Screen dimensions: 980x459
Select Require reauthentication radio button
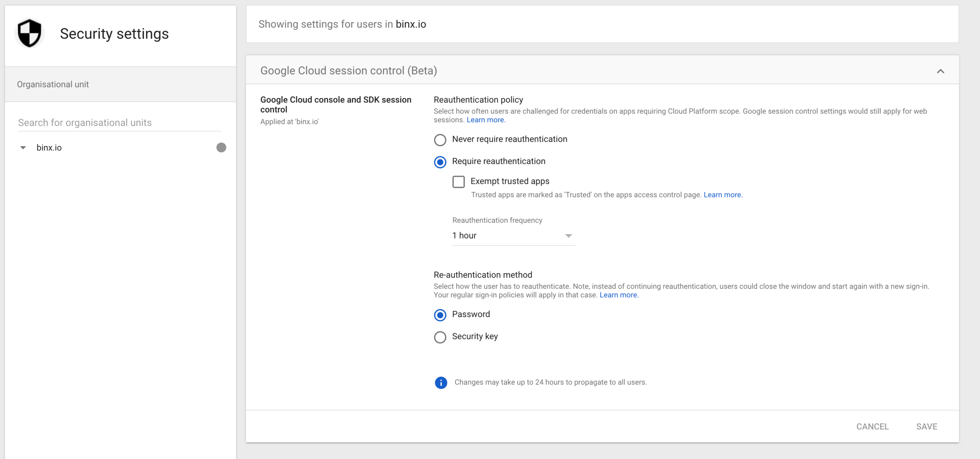(x=440, y=162)
